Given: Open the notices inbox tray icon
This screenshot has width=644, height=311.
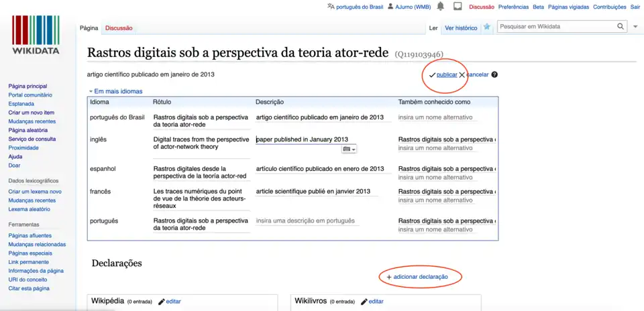Looking at the screenshot, I should click(x=458, y=7).
